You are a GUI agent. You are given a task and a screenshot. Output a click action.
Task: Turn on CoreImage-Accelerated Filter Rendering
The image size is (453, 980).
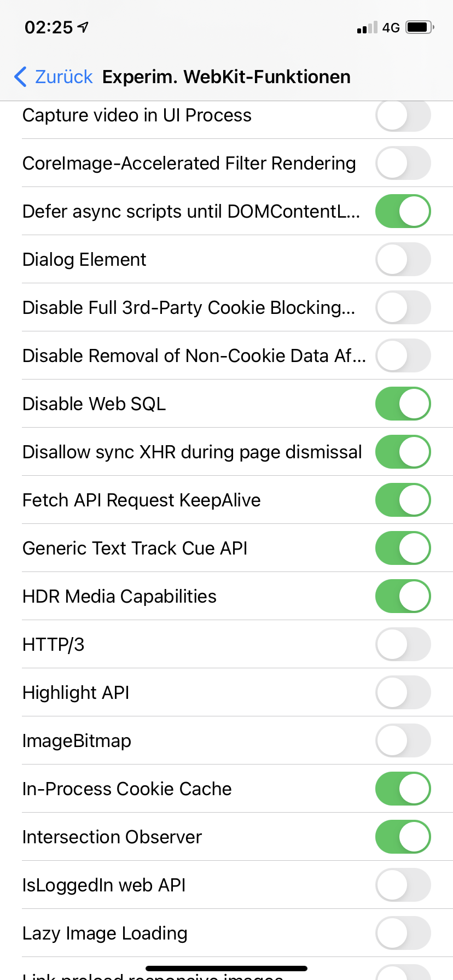(403, 163)
